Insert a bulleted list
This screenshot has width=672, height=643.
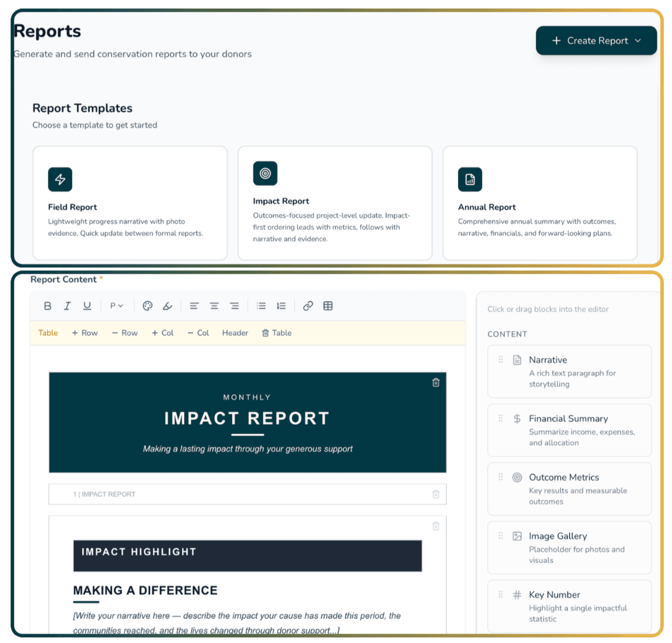[261, 306]
